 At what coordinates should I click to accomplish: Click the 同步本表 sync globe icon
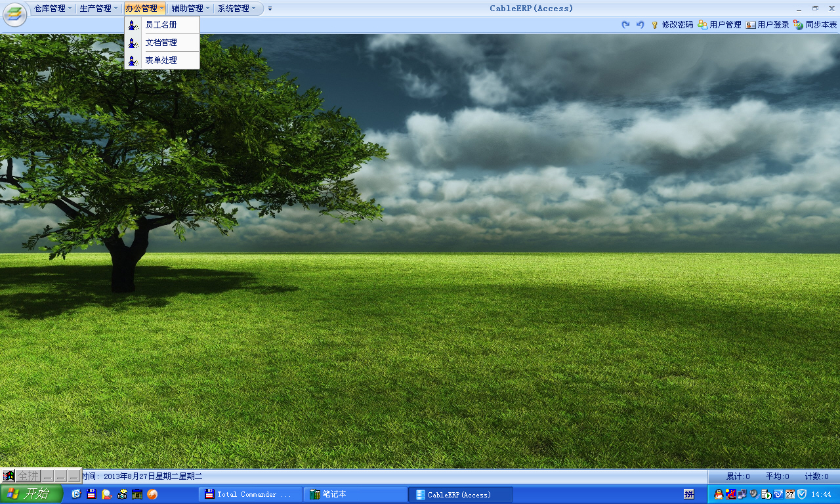click(798, 25)
